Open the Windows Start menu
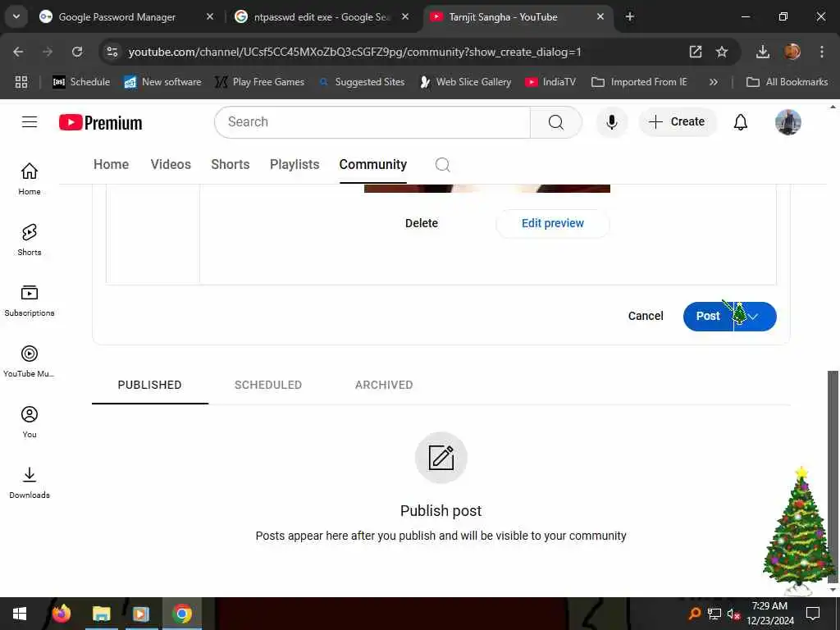 pyautogui.click(x=20, y=614)
